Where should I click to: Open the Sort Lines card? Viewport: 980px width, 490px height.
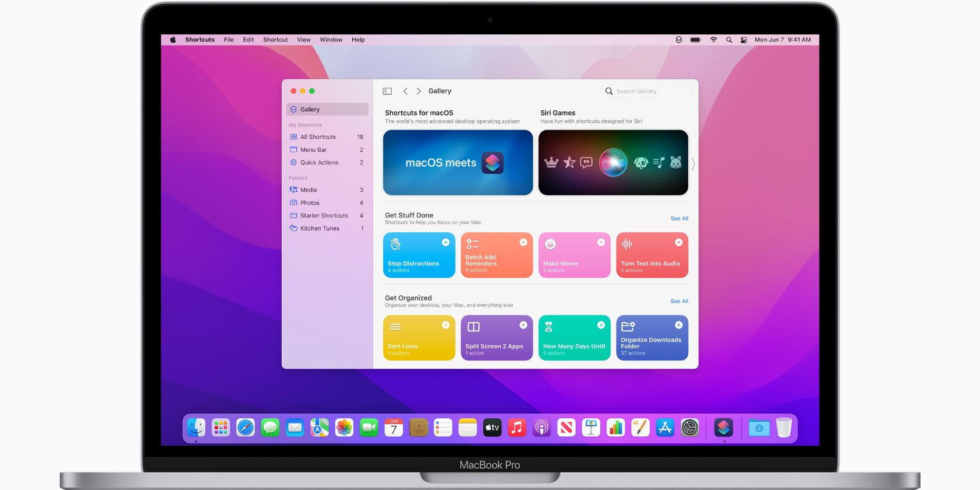pyautogui.click(x=419, y=338)
